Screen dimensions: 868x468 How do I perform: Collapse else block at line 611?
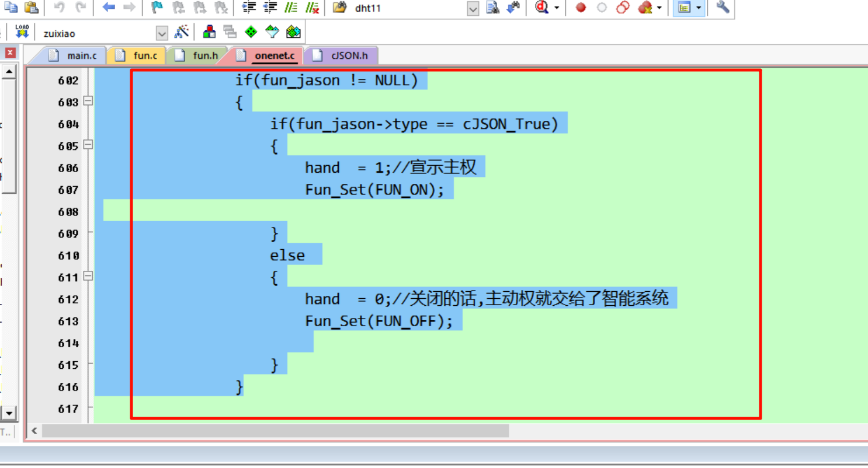88,276
